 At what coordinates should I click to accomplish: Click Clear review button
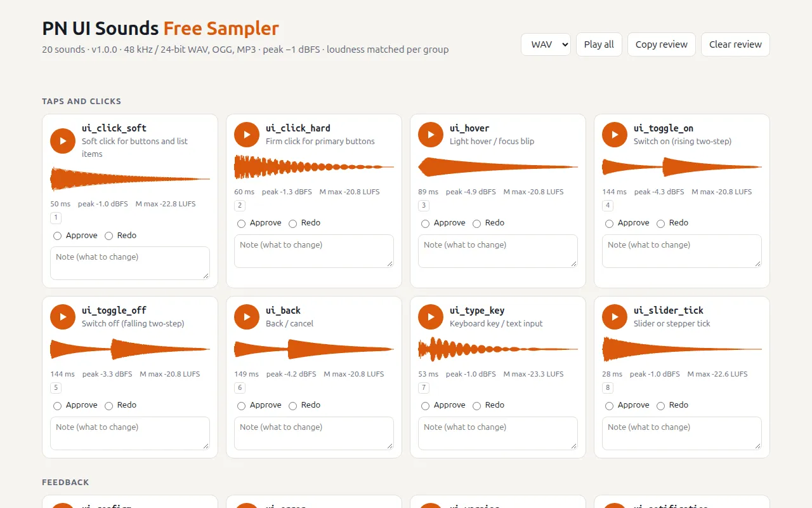click(x=735, y=44)
